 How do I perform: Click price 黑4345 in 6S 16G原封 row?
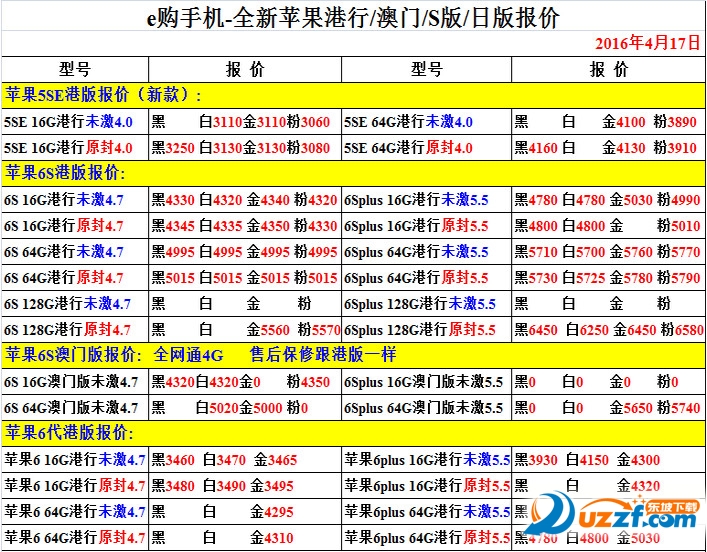[173, 226]
